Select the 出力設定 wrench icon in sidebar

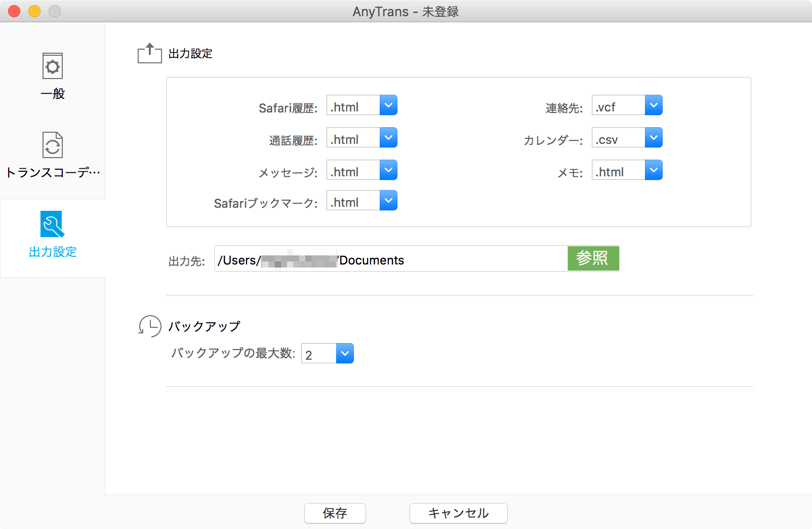tap(53, 224)
